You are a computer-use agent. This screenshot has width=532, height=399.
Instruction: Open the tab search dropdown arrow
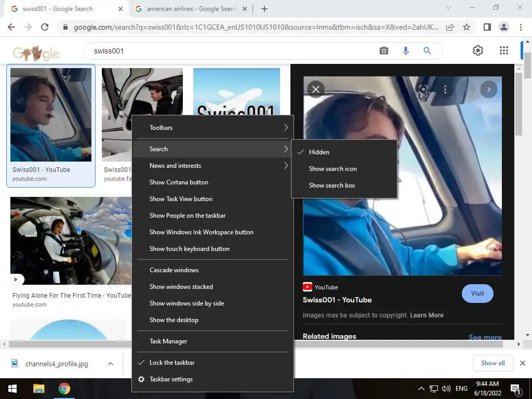tap(448, 7)
